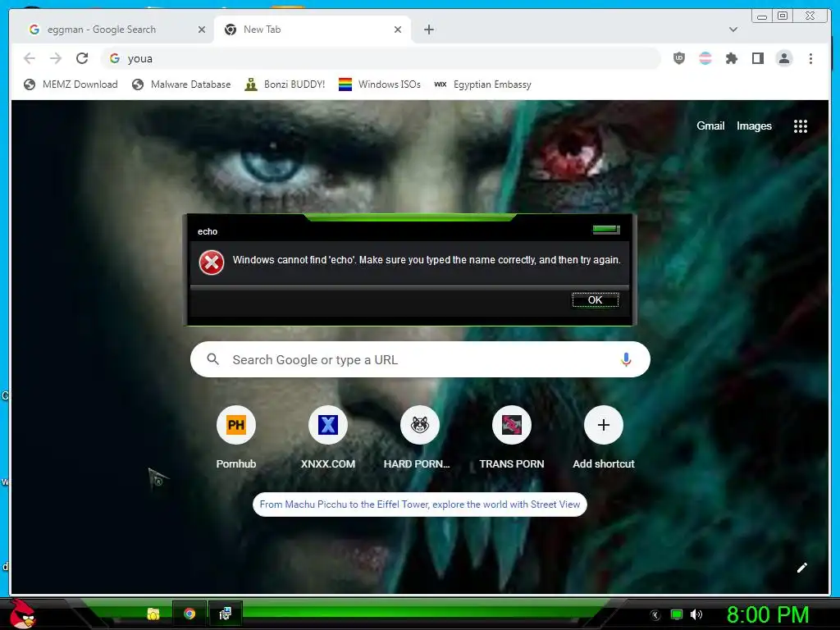Start voice search with microphone icon
The image size is (840, 630).
[x=626, y=359]
